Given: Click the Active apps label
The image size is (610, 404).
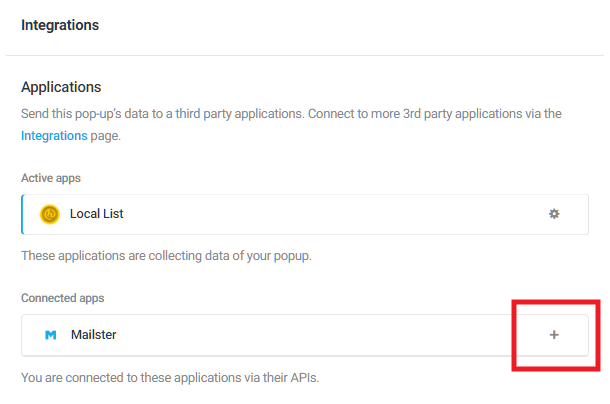Looking at the screenshot, I should pyautogui.click(x=51, y=178).
